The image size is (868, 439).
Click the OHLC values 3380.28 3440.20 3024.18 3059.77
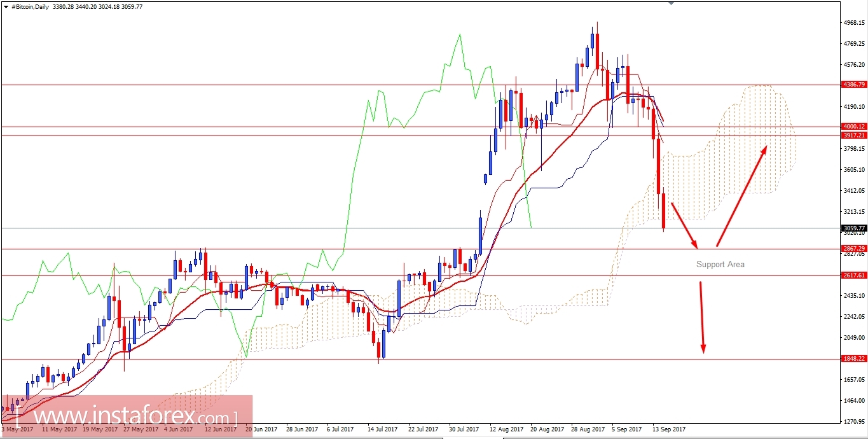coord(97,6)
